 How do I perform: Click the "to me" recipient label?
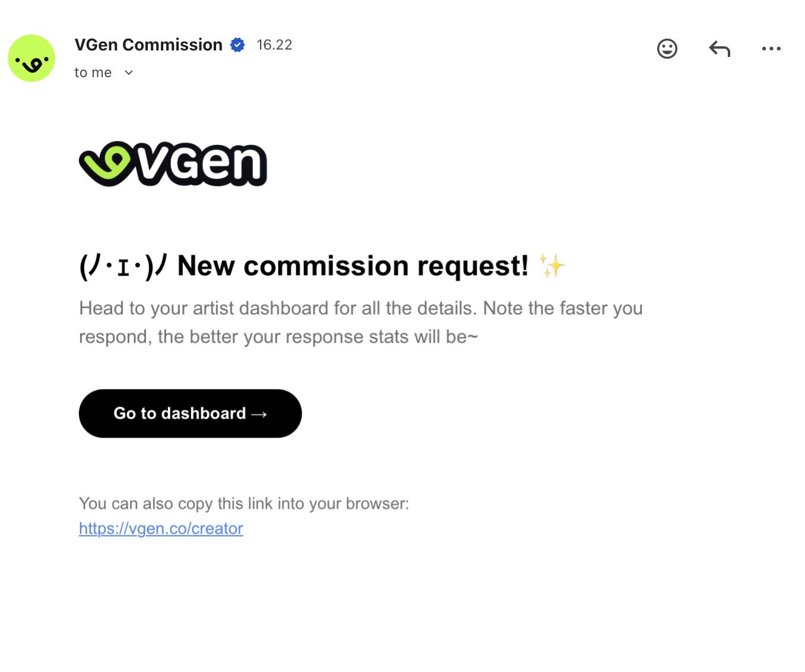93,73
